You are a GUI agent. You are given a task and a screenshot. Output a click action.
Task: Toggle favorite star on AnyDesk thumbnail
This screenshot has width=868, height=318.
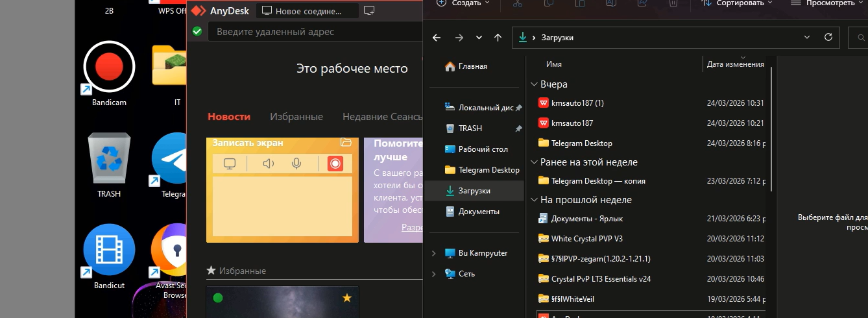click(347, 298)
